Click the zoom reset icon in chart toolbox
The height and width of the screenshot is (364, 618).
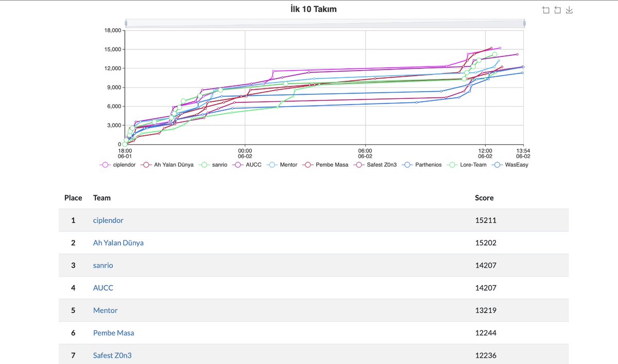(x=558, y=10)
